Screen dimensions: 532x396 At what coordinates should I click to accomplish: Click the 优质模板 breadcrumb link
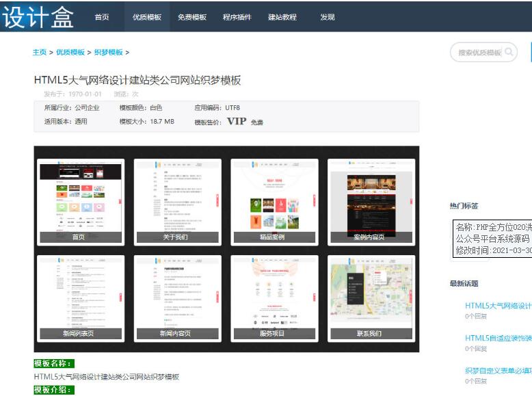pos(70,53)
